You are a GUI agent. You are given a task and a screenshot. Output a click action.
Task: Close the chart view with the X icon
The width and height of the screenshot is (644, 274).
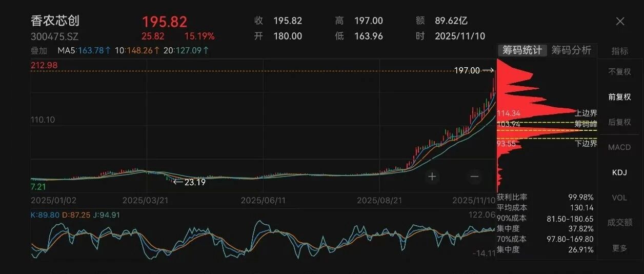coord(620,21)
